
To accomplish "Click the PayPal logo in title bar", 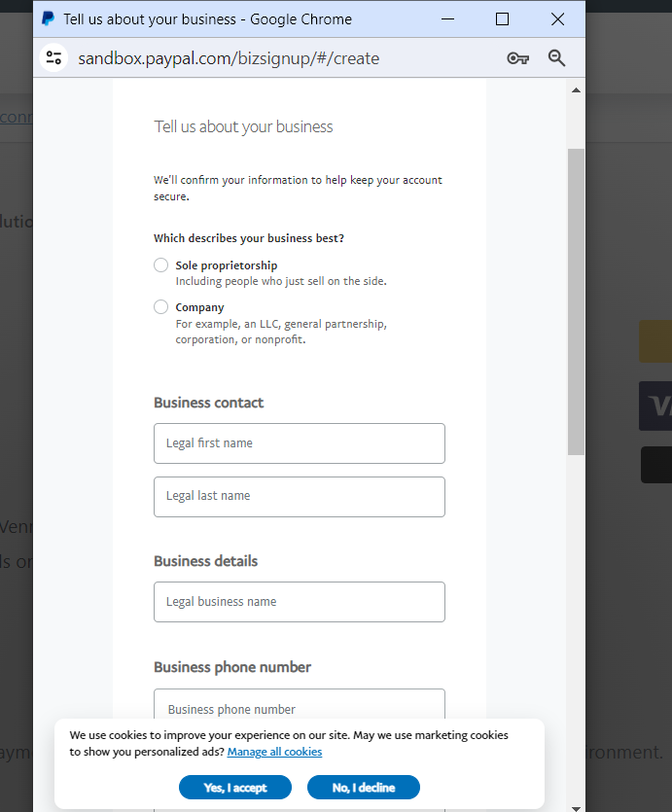I will [x=48, y=19].
